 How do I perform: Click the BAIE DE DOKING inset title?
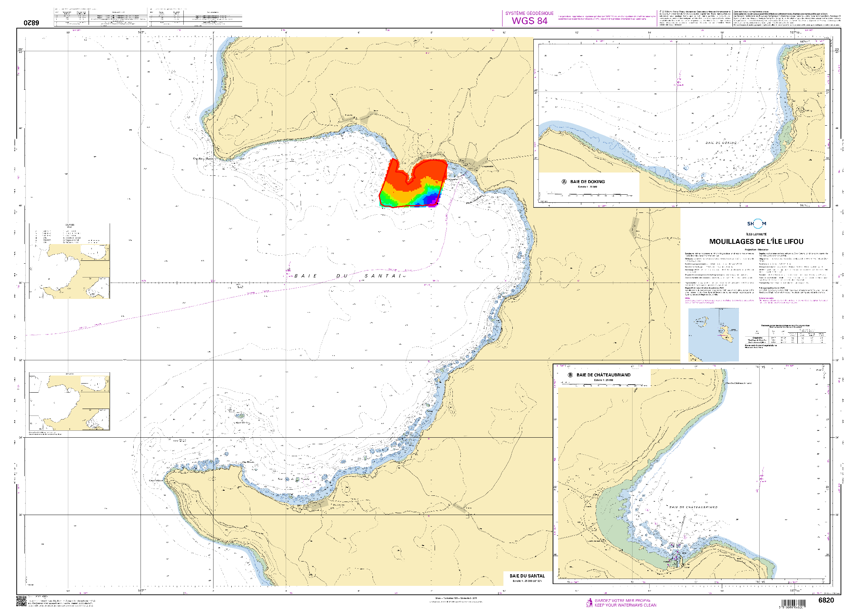[587, 182]
